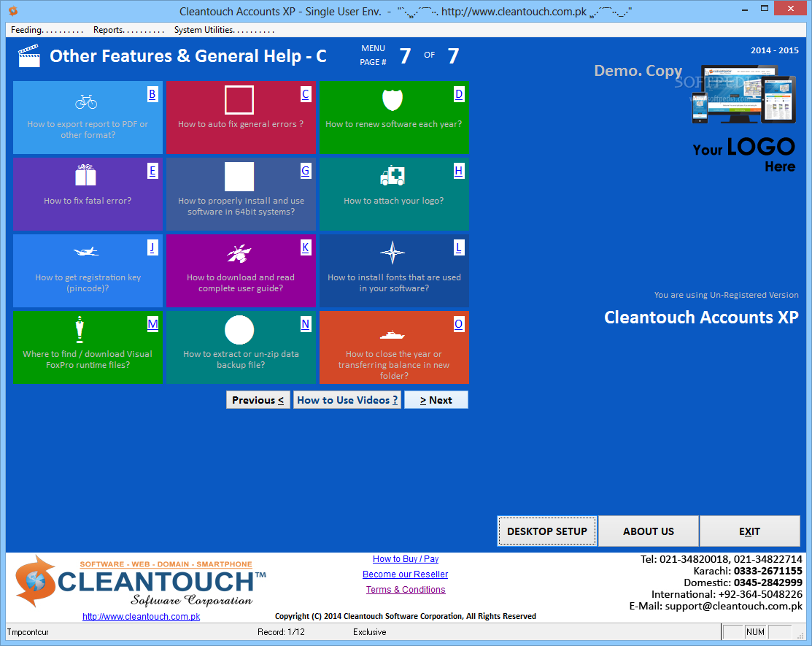This screenshot has width=812, height=646.
Task: Open the How to Buy / Pay link
Action: pyautogui.click(x=406, y=559)
